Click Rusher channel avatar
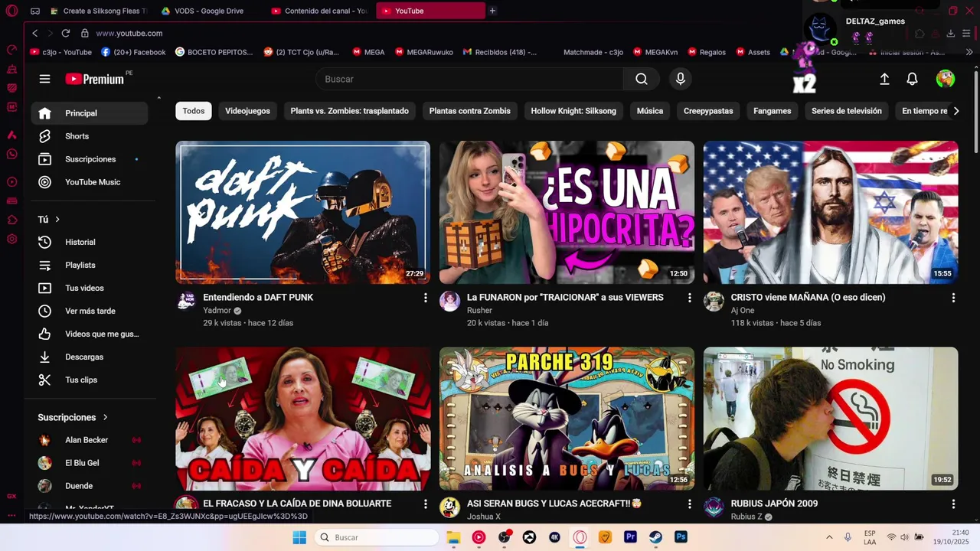Viewport: 980px width, 551px height. click(449, 301)
